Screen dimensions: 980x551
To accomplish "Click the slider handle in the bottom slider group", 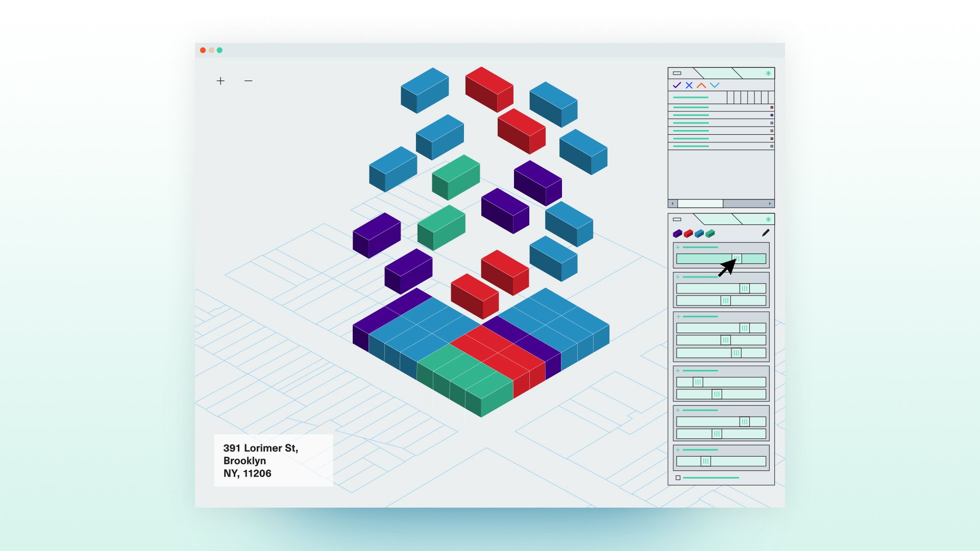I will [x=705, y=462].
